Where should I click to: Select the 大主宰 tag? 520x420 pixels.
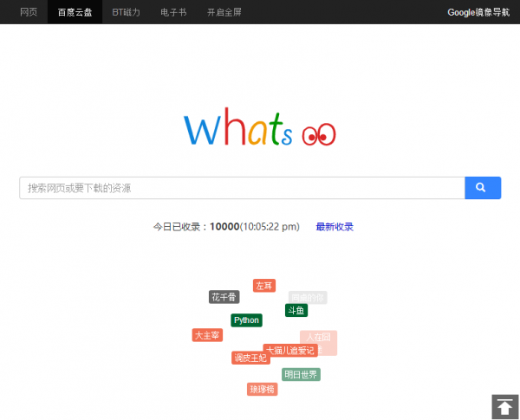tap(207, 335)
